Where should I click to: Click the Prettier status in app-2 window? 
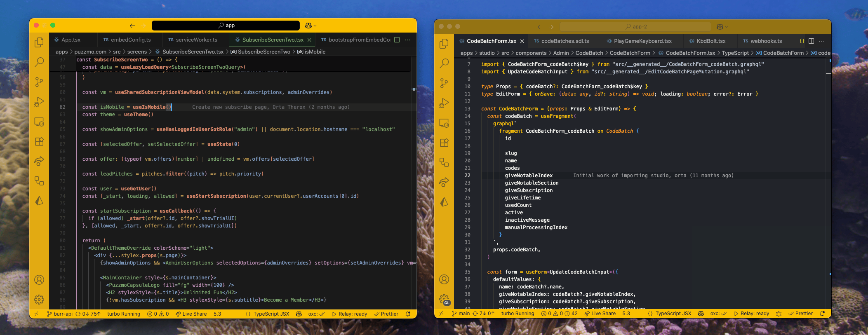pos(800,314)
